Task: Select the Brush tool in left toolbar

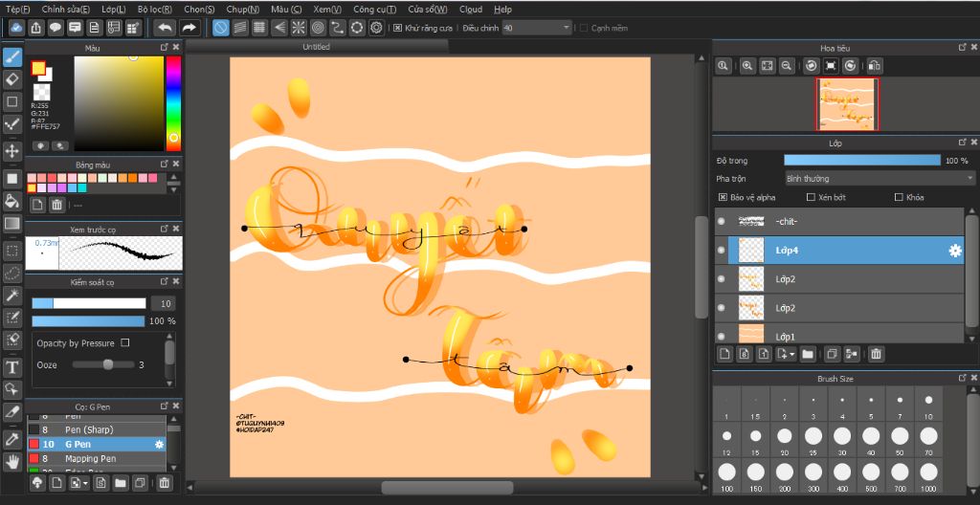Action: [x=12, y=57]
